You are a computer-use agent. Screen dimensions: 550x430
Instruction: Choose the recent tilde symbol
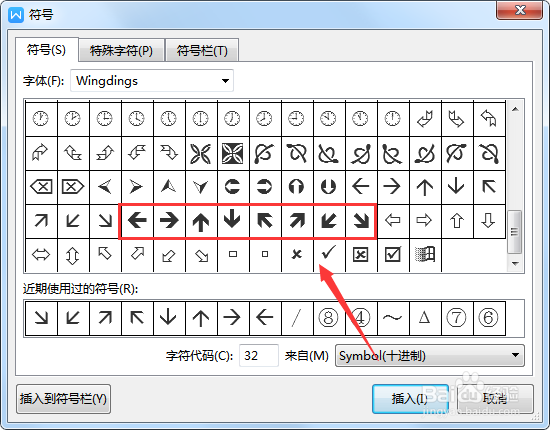click(393, 318)
